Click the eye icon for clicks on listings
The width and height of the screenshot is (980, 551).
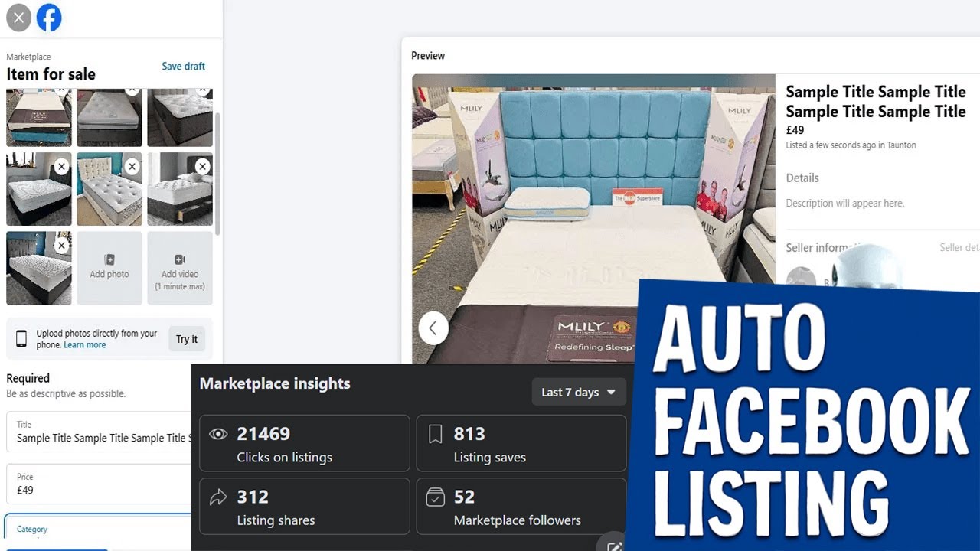coord(218,435)
